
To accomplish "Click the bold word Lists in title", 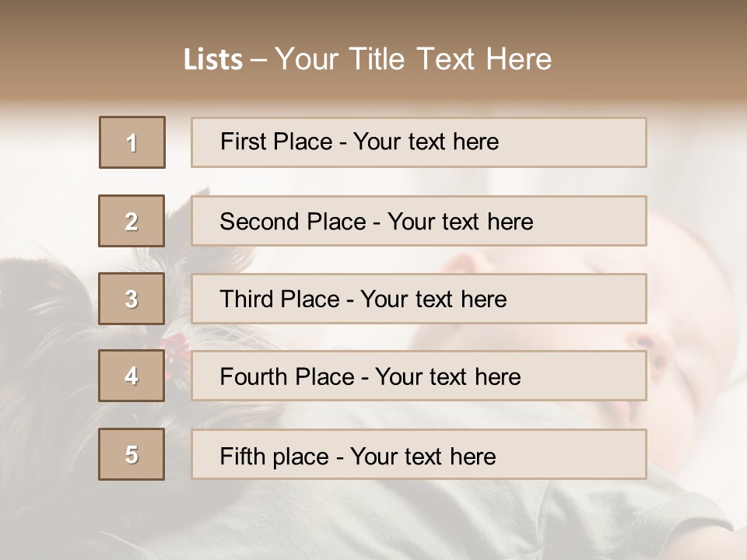I will tap(213, 60).
